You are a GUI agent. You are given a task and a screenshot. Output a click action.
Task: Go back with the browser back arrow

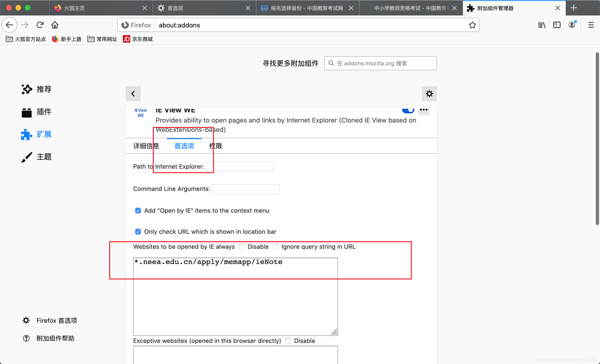(x=9, y=25)
